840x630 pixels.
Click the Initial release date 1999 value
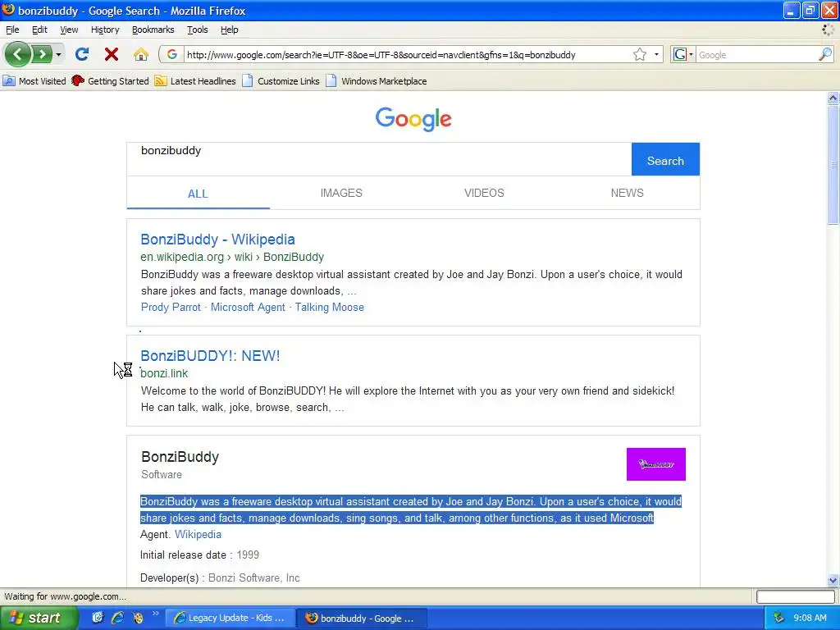point(248,555)
